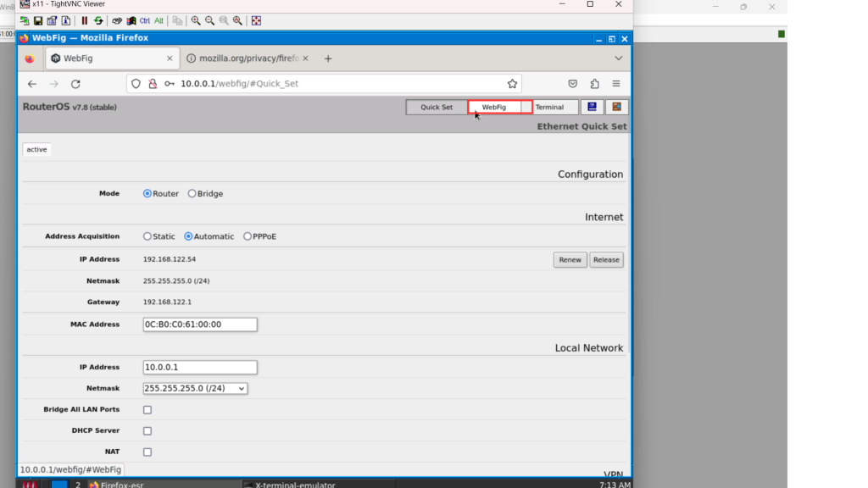Check Bridge All LAN Ports
This screenshot has height=488, width=868.
click(147, 410)
